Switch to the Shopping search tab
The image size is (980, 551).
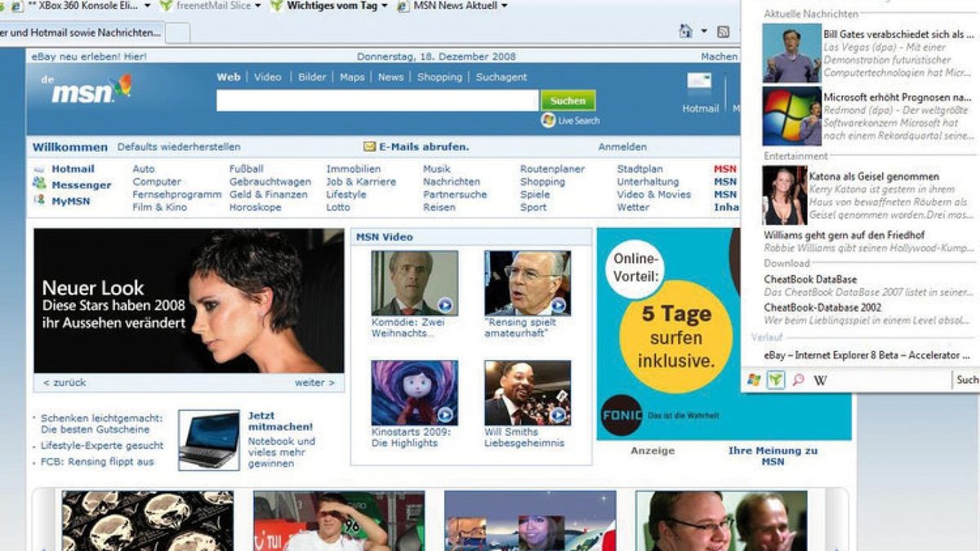point(439,77)
